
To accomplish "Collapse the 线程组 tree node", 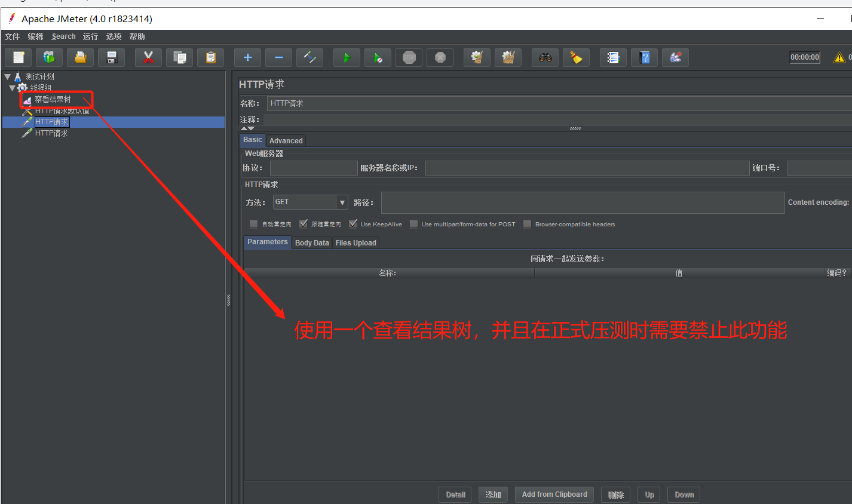I will (x=13, y=88).
